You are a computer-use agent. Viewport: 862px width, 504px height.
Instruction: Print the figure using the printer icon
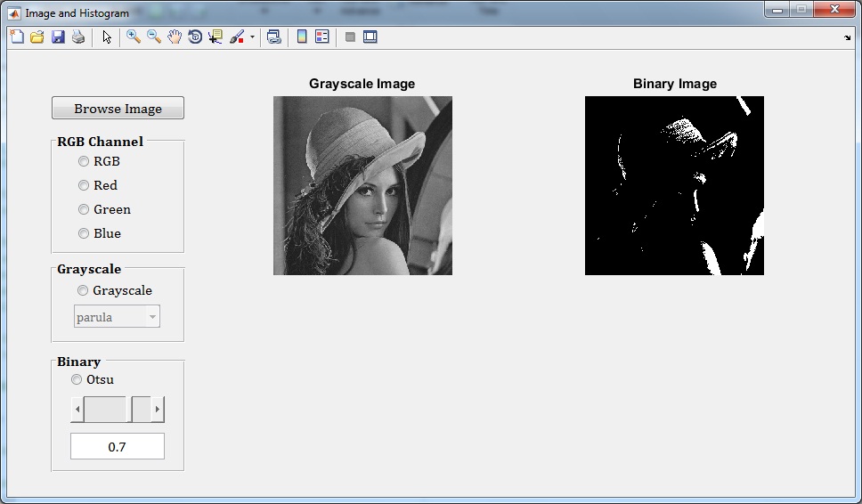(x=78, y=37)
